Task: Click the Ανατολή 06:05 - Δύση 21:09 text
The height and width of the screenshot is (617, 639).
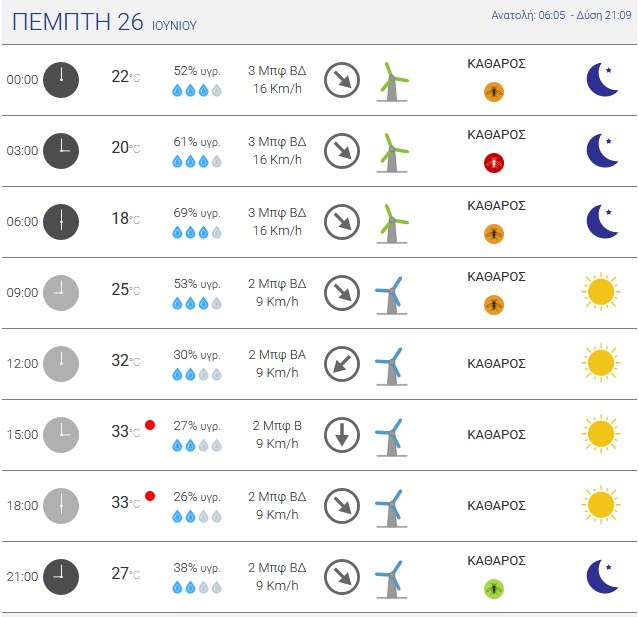Action: (561, 15)
